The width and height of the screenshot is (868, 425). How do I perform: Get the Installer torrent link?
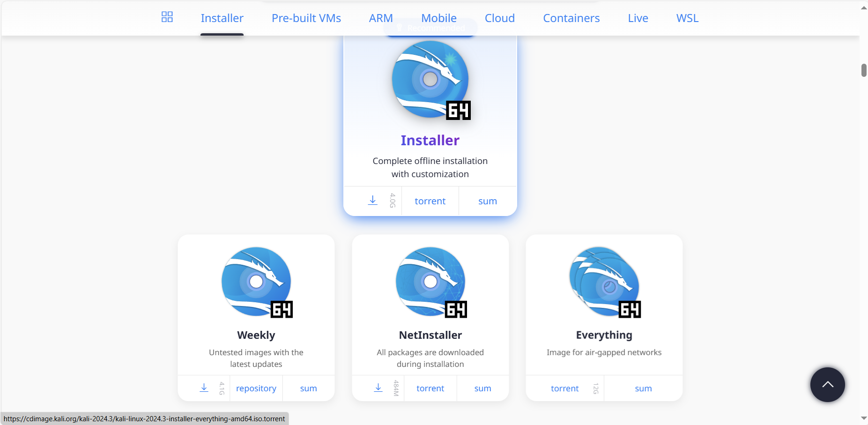click(x=430, y=201)
